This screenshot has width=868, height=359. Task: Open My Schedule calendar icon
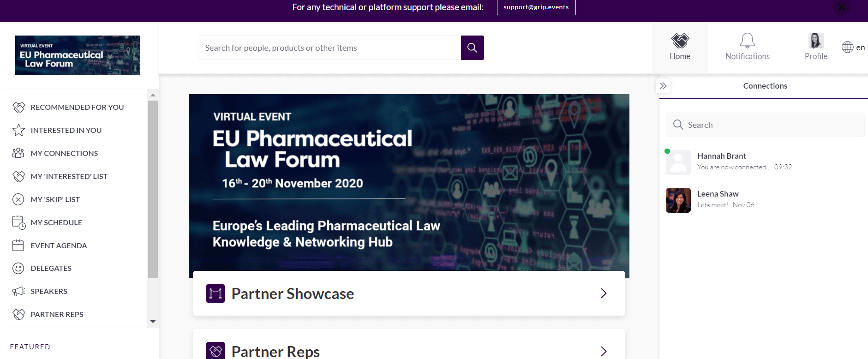coord(18,222)
